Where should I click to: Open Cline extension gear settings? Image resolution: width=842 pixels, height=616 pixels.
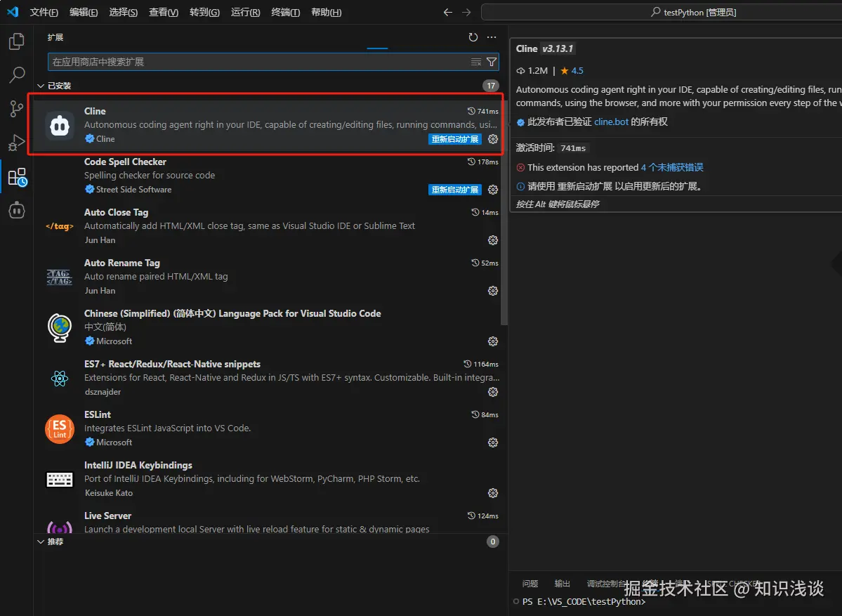point(493,139)
